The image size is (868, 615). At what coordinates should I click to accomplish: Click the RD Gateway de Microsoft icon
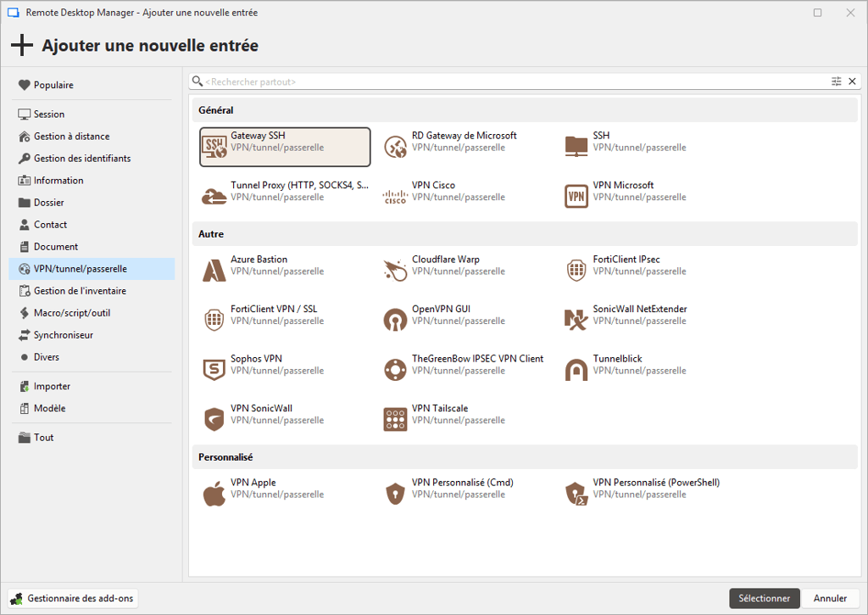pos(395,147)
